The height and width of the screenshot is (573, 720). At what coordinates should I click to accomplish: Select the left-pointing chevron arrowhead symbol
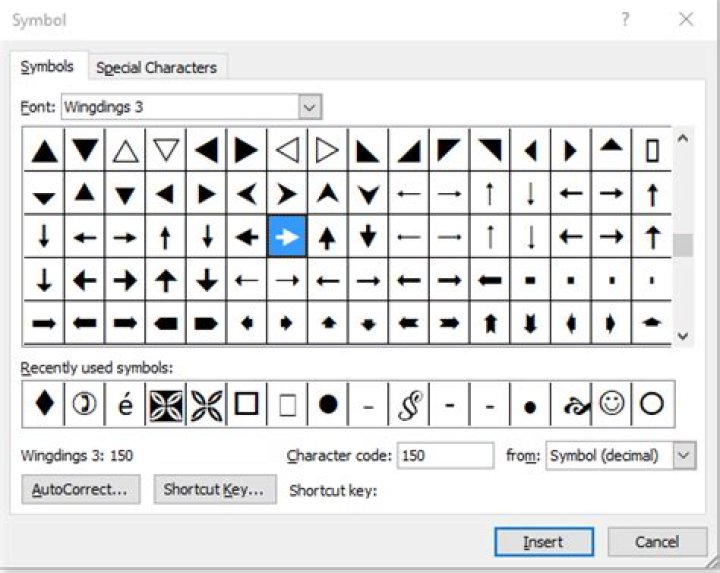(x=247, y=194)
